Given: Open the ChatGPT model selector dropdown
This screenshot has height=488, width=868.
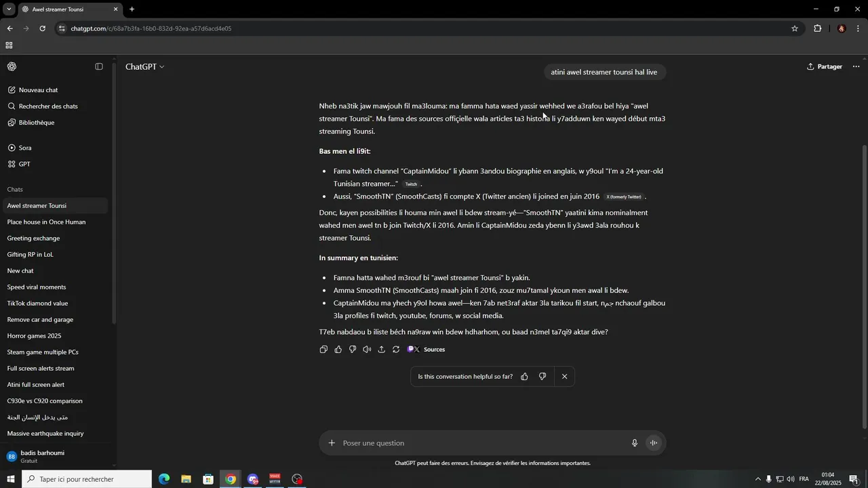Looking at the screenshot, I should pyautogui.click(x=145, y=66).
